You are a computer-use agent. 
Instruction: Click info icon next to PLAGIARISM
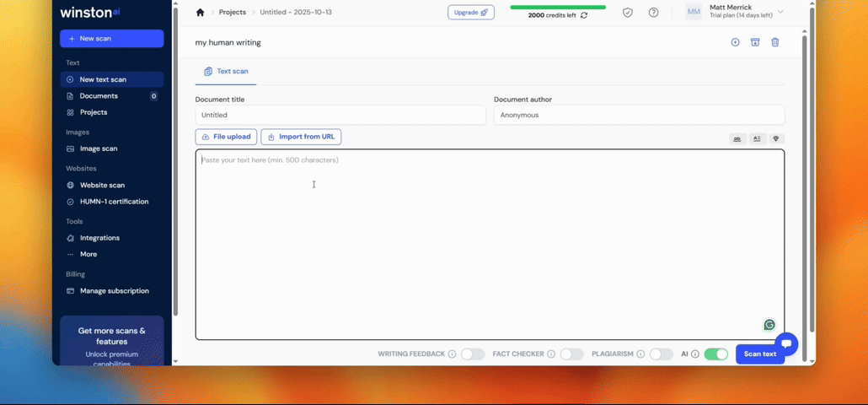point(640,354)
